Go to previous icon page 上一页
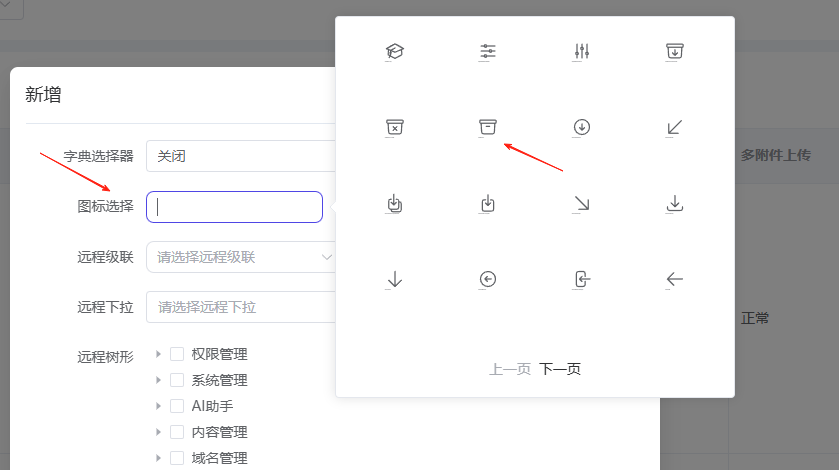This screenshot has height=470, width=839. (510, 369)
